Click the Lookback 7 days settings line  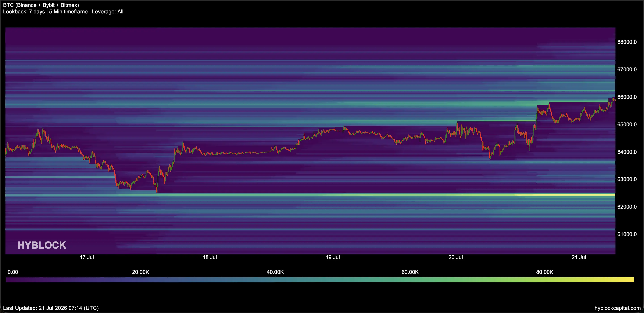(63, 11)
